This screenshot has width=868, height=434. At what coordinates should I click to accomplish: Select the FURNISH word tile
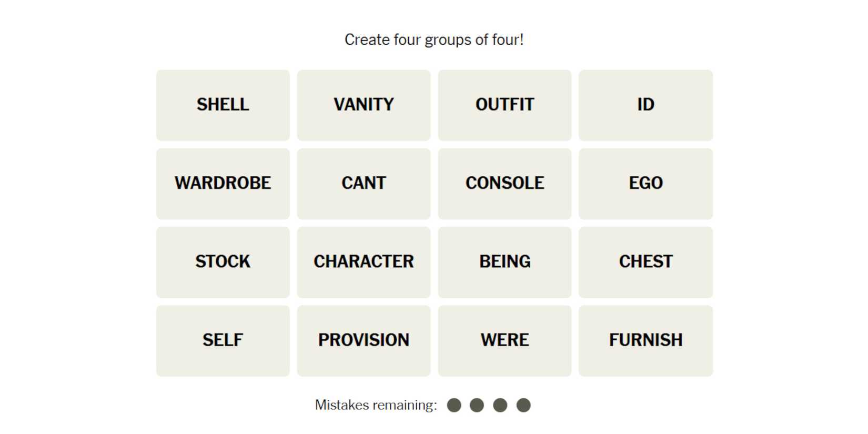pos(645,340)
